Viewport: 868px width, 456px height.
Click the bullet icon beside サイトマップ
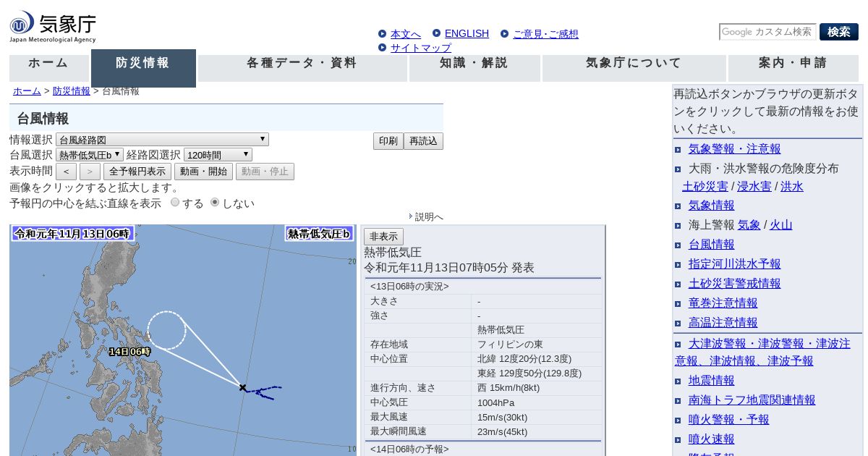(382, 48)
